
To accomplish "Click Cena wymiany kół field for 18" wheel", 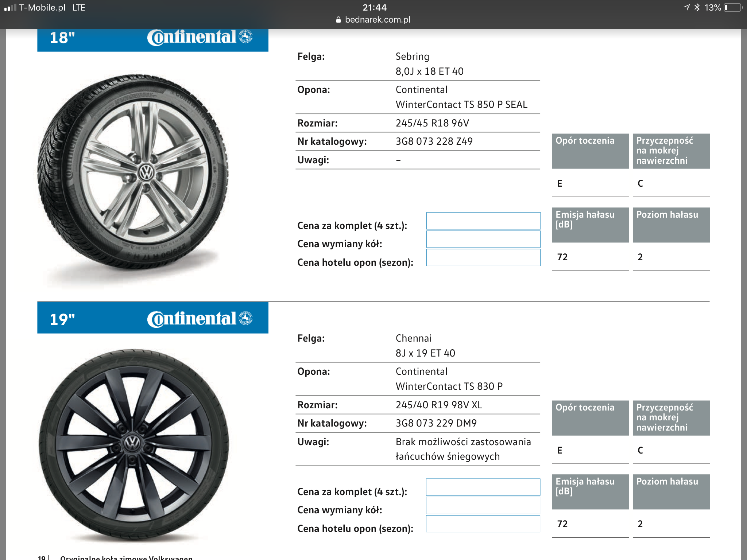I will (x=483, y=239).
